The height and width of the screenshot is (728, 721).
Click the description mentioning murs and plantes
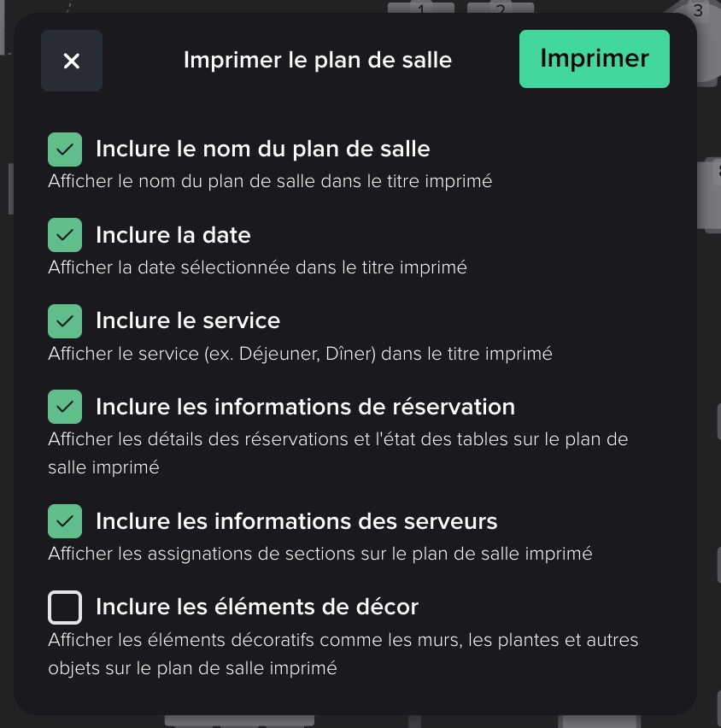pyautogui.click(x=343, y=654)
